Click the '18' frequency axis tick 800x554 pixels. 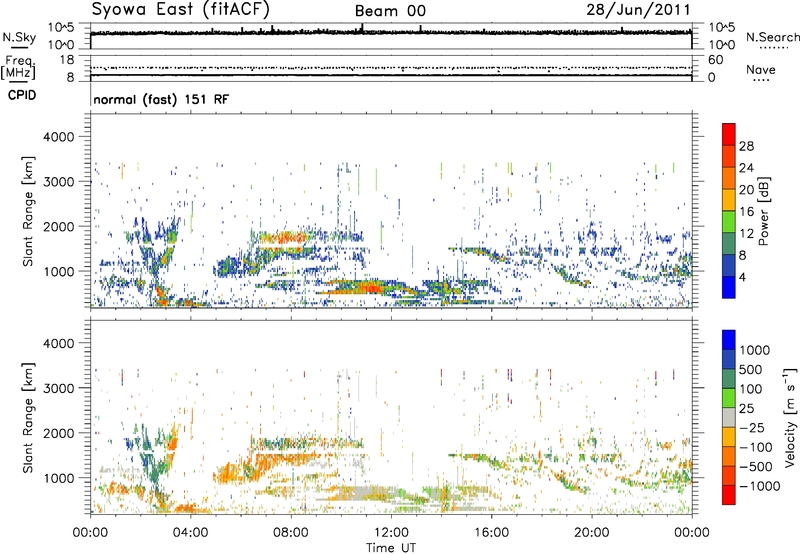[x=67, y=60]
